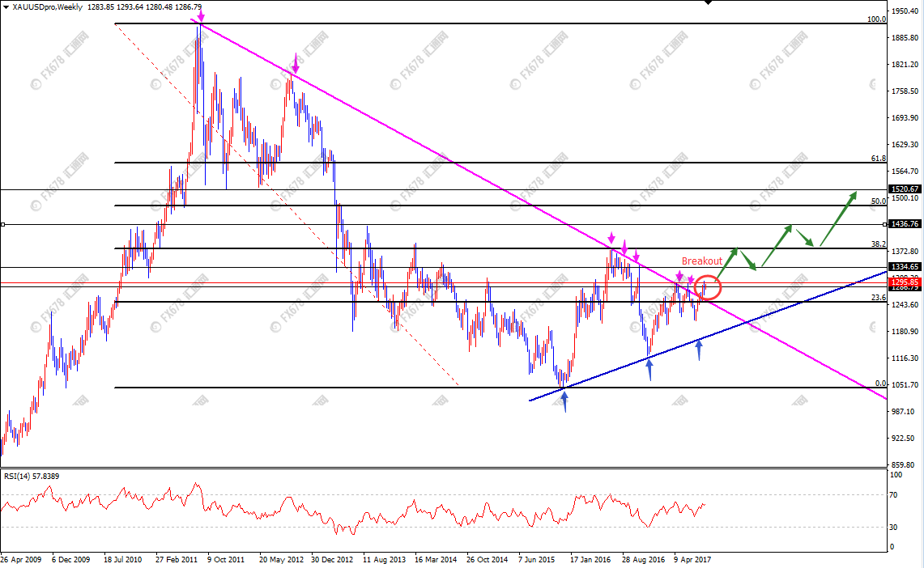Click the 1372.80 price scale value

click(x=905, y=252)
